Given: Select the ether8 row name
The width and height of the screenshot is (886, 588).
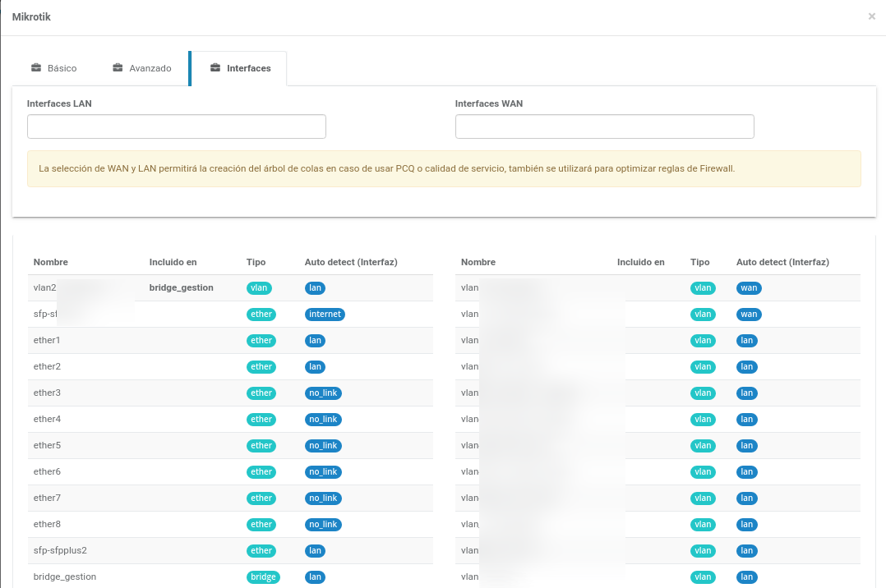Looking at the screenshot, I should pos(47,524).
